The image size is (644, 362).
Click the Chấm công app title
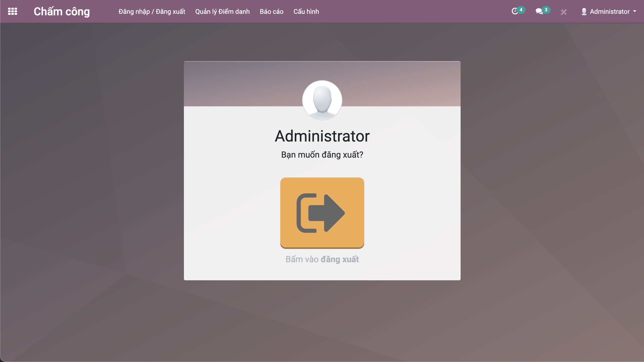pos(62,12)
